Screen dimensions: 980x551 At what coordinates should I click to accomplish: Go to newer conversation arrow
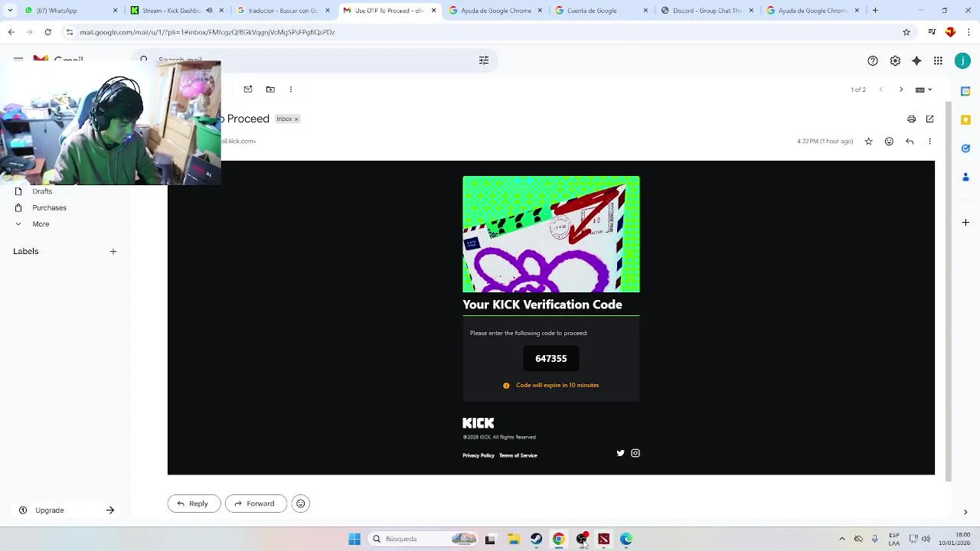point(880,90)
